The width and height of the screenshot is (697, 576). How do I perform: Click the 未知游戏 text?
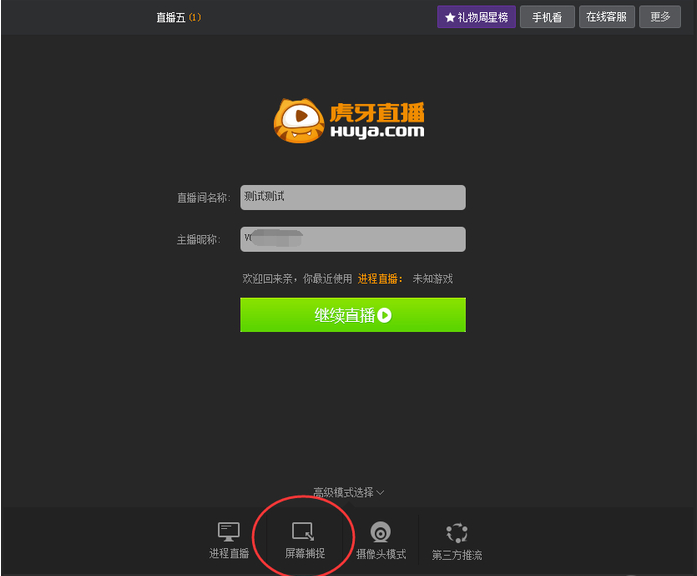click(x=433, y=279)
